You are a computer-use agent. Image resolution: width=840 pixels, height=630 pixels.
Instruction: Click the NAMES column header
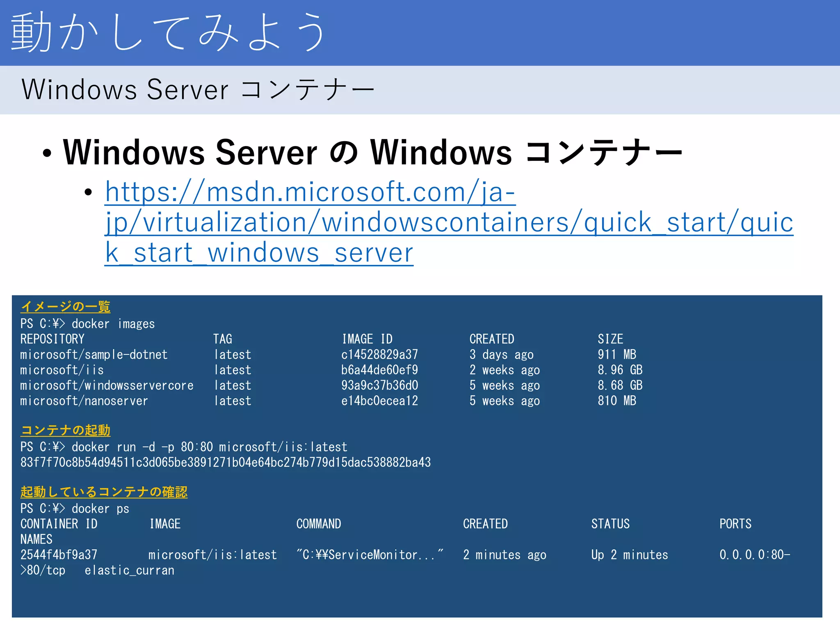click(37, 539)
